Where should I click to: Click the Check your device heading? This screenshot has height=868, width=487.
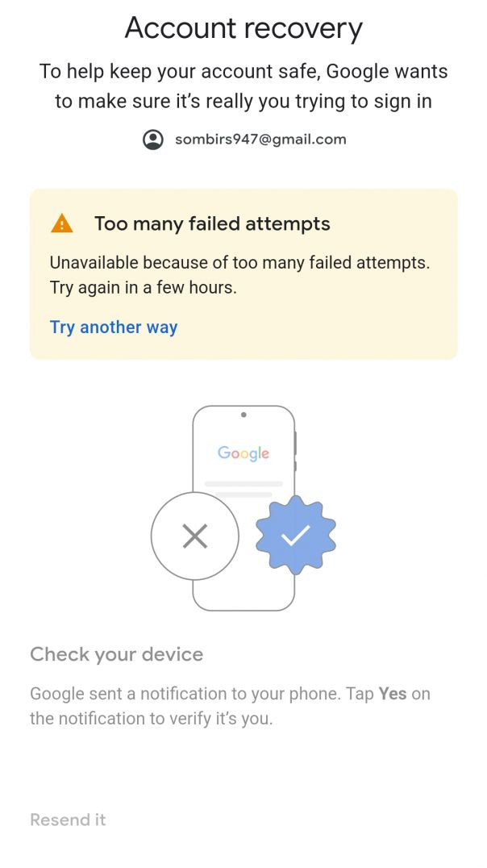[x=116, y=654]
